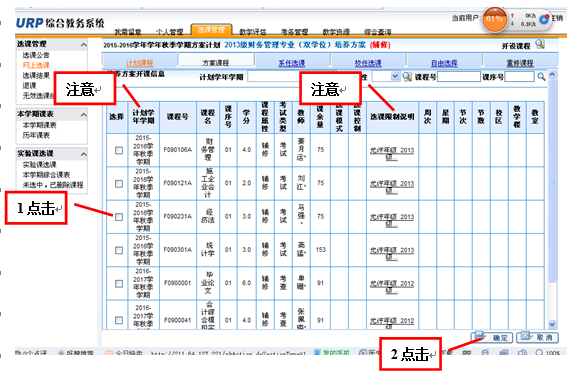Click the zoom 100% icon in status bar
572x376 pixels.
(539, 353)
